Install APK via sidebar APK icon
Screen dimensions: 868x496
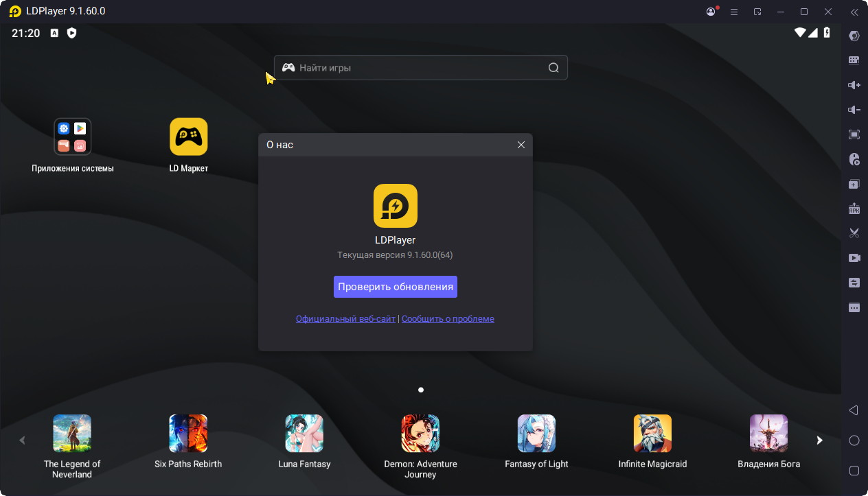[854, 209]
